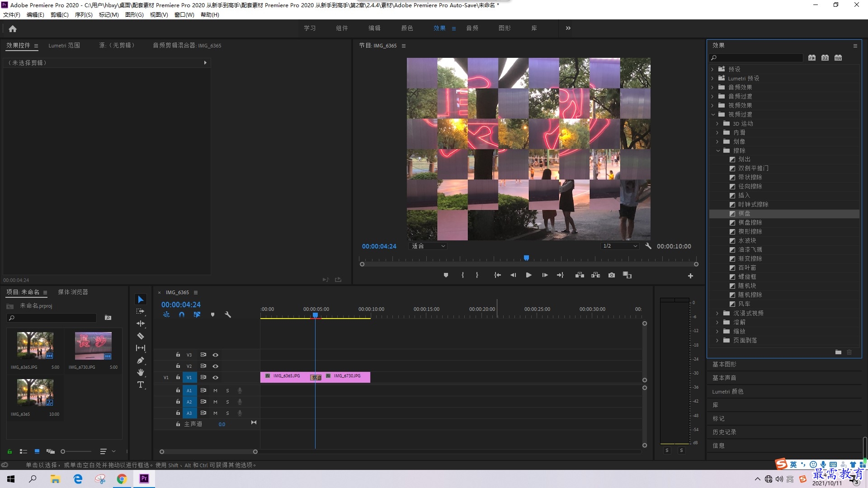Switch to the 编辑 workspace tab
This screenshot has height=488, width=868.
pyautogui.click(x=374, y=28)
